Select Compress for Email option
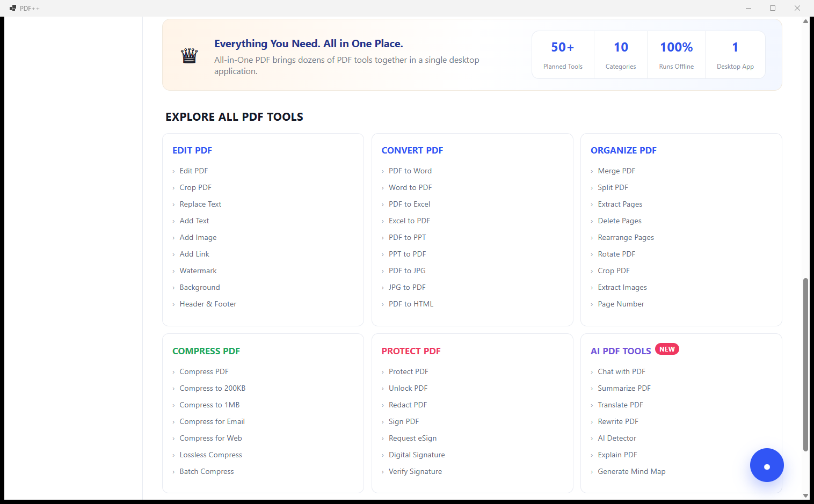 point(212,421)
